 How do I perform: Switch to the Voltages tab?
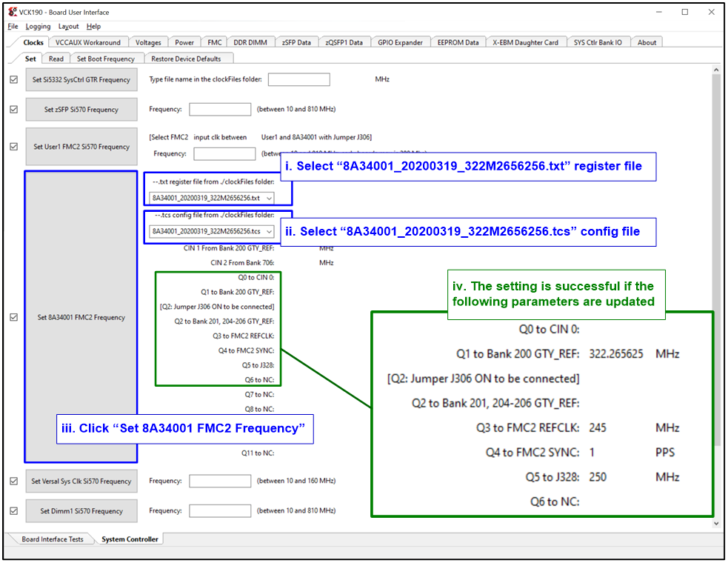point(148,42)
